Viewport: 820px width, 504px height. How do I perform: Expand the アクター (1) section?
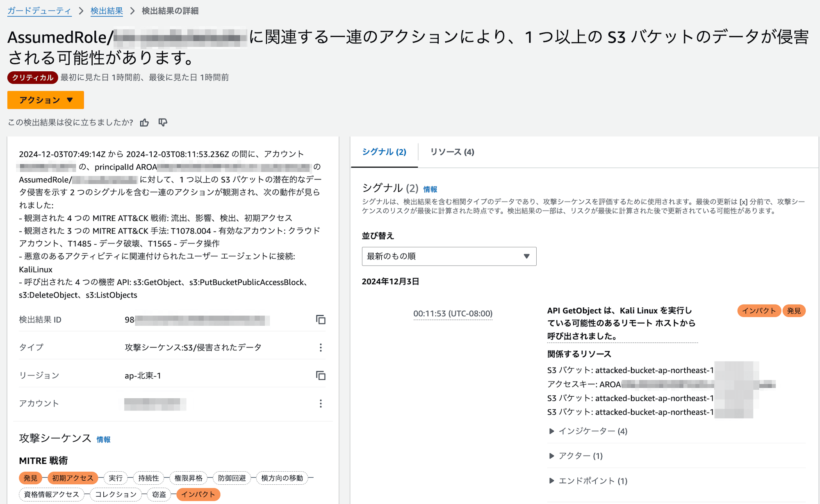pyautogui.click(x=576, y=456)
